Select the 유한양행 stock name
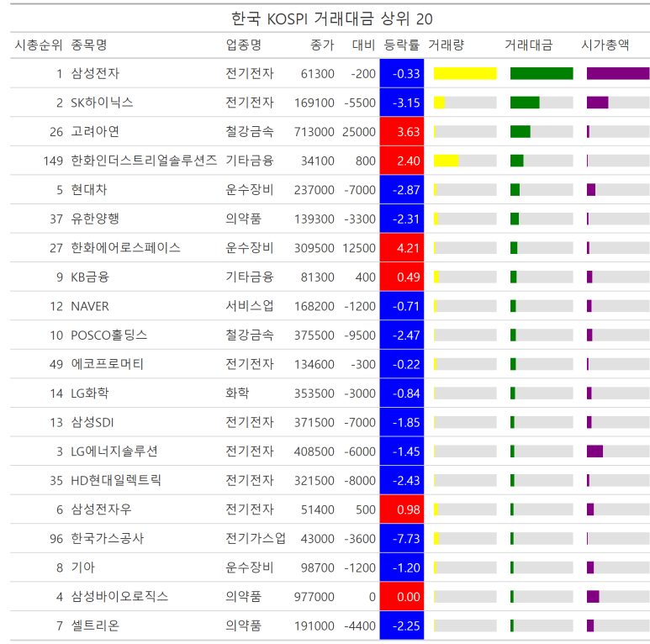Viewport: 650px width, 644px height. click(95, 219)
